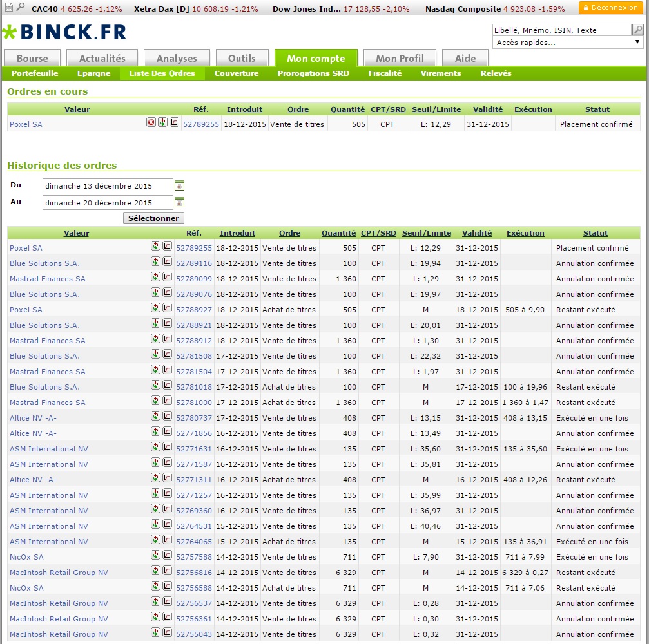Expand the Accès rapides dropdown
This screenshot has width=649, height=644.
point(567,43)
